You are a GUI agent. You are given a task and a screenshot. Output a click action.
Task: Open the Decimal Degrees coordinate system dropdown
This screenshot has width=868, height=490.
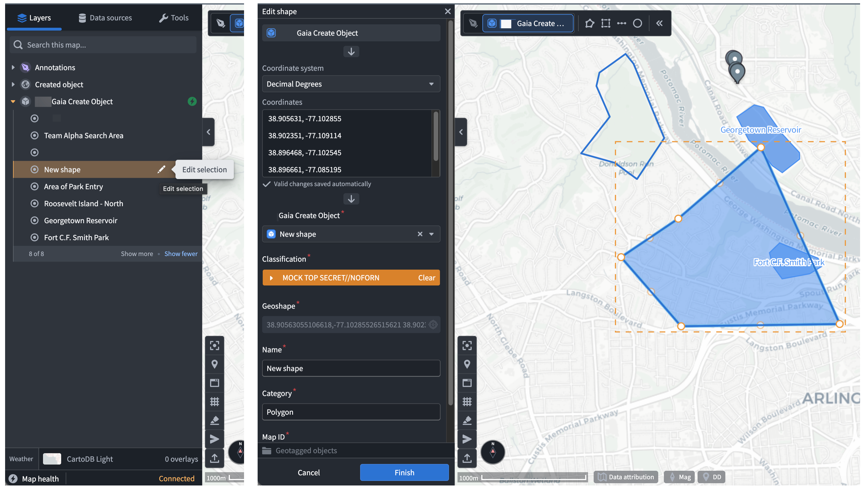[x=351, y=84]
